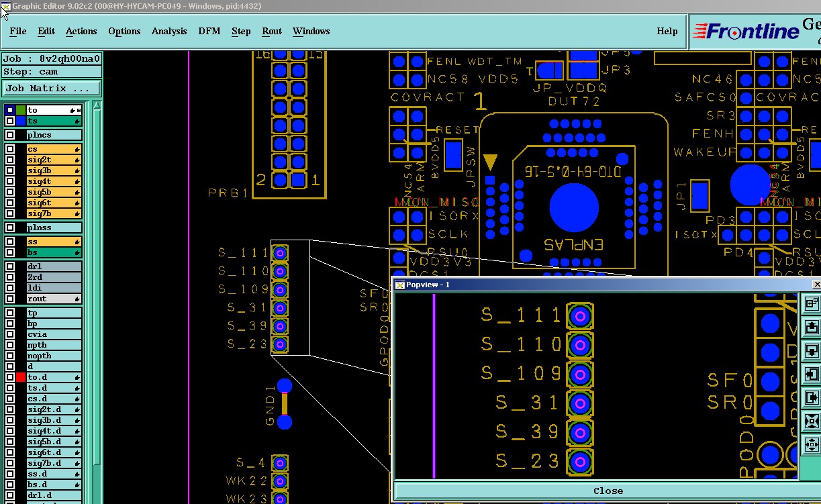Click blue color swatch of layer ts
Image resolution: width=821 pixels, height=504 pixels.
click(x=21, y=121)
